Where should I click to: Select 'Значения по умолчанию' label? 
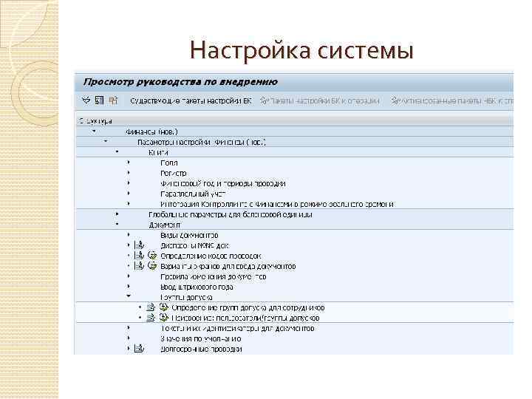pos(201,339)
